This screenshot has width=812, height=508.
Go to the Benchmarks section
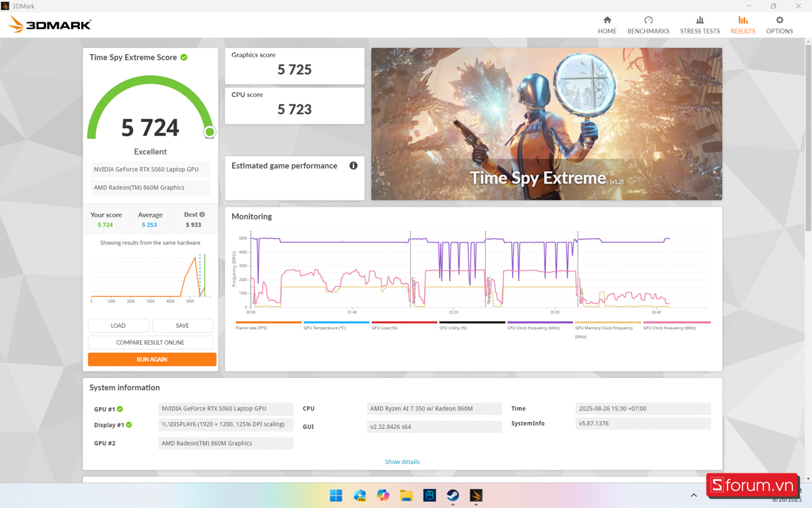coord(648,25)
